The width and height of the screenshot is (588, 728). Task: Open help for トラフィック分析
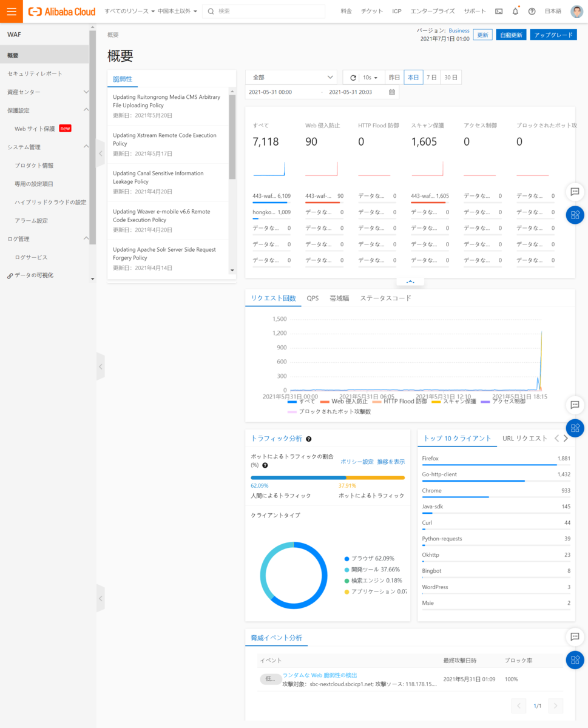(309, 439)
